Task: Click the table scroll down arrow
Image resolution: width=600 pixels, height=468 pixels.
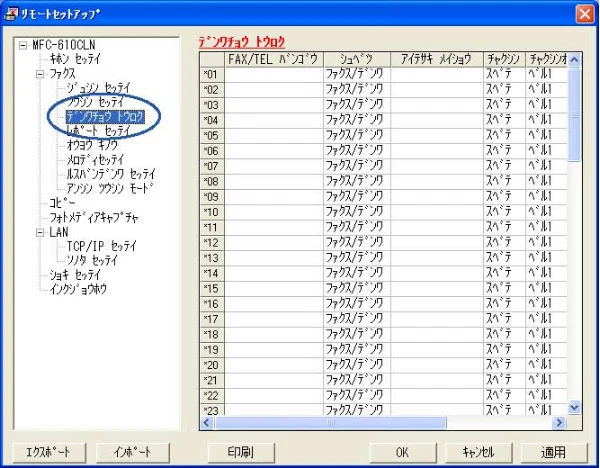Action: [x=574, y=408]
